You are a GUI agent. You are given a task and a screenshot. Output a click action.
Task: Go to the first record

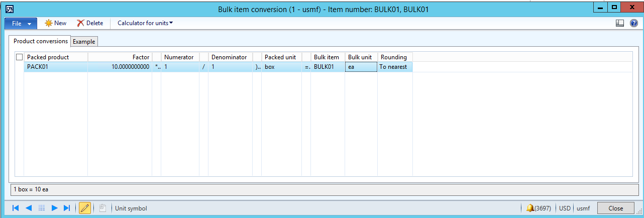point(16,208)
